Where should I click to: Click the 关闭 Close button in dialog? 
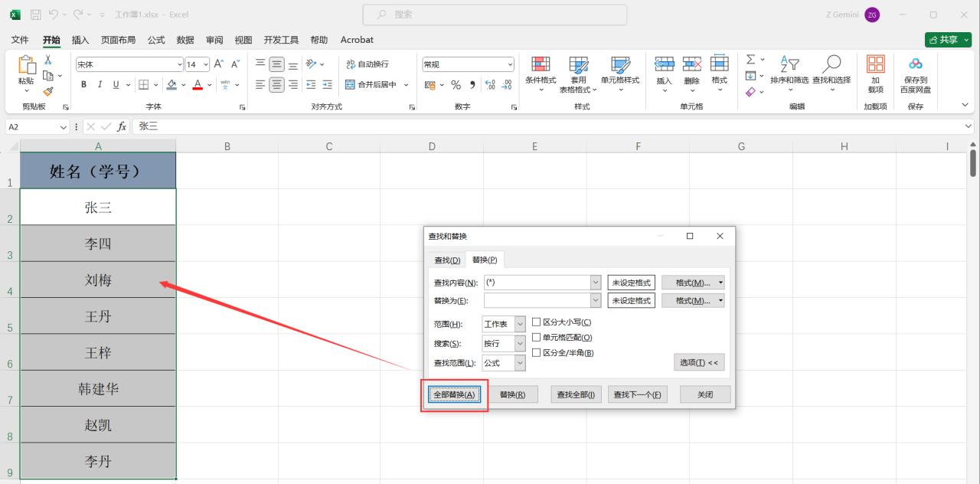(x=705, y=394)
